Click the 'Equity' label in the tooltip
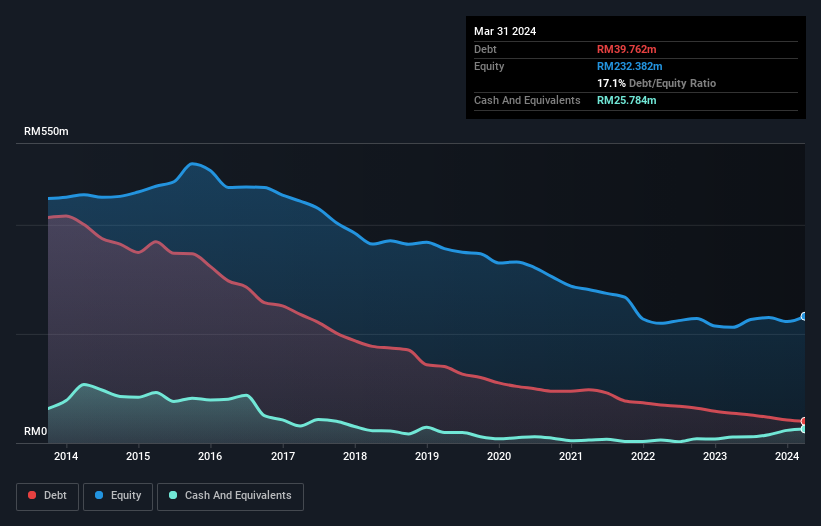This screenshot has height=526, width=821. [489, 66]
